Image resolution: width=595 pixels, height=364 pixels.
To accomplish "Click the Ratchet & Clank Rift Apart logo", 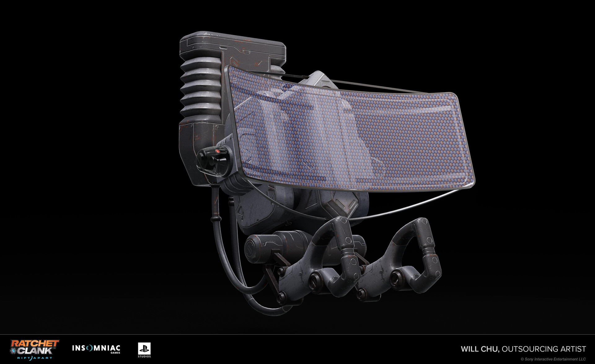I will pyautogui.click(x=34, y=349).
